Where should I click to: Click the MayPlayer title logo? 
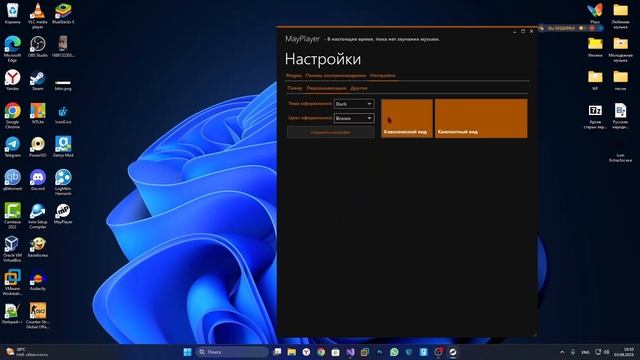point(302,39)
